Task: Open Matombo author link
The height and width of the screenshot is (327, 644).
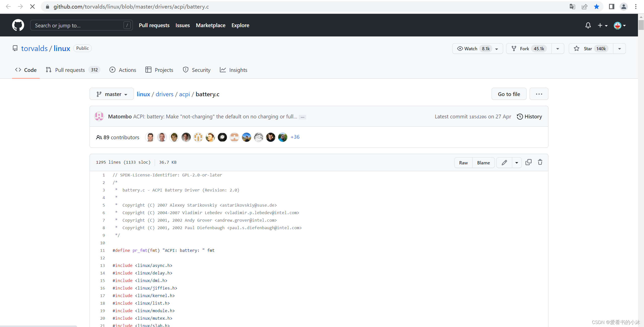Action: click(x=120, y=116)
